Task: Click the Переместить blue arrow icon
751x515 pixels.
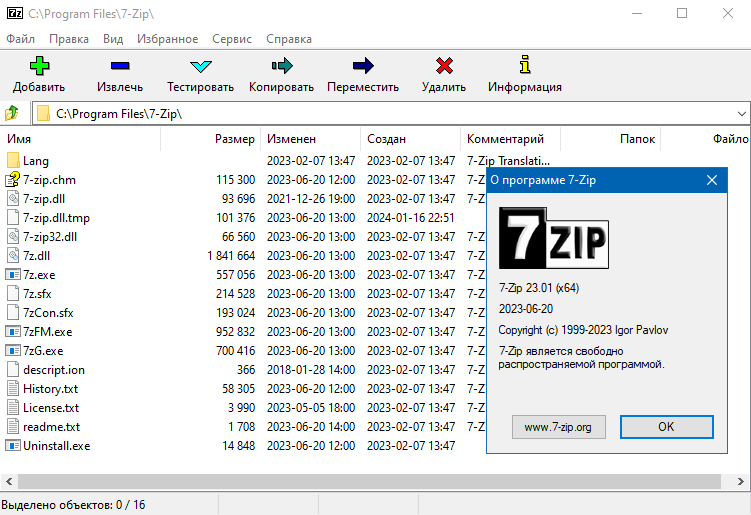Action: (363, 66)
